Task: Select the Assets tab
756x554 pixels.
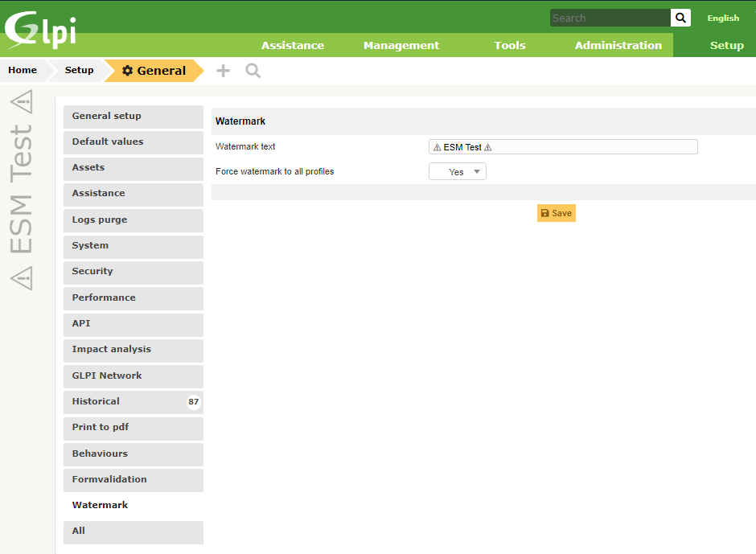Action: tap(133, 168)
